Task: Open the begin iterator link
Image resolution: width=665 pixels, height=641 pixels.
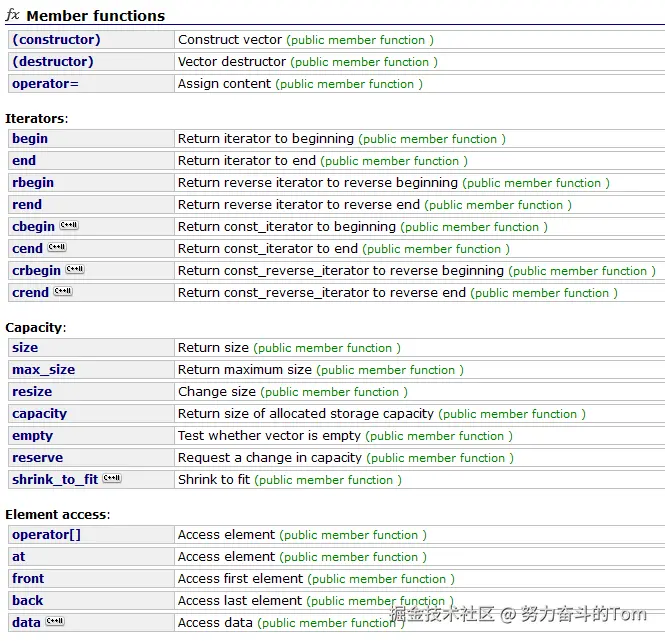Action: (x=30, y=139)
